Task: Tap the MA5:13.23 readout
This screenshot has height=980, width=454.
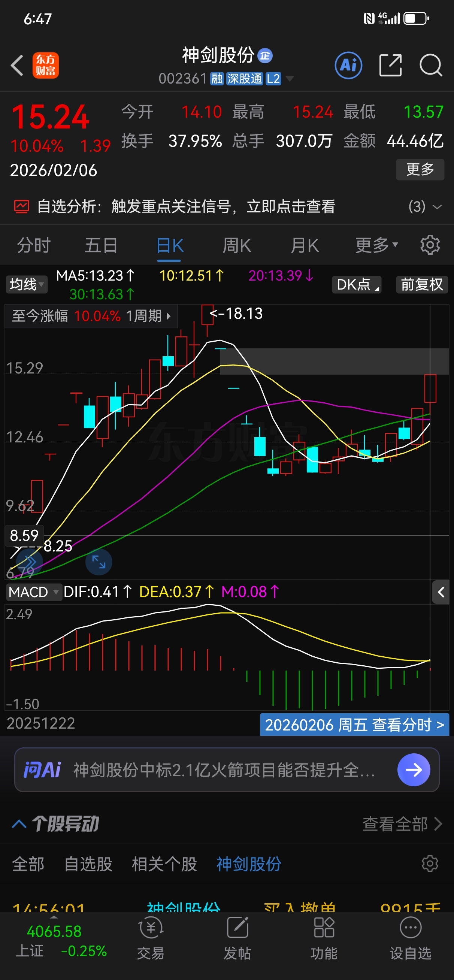Action: click(95, 275)
